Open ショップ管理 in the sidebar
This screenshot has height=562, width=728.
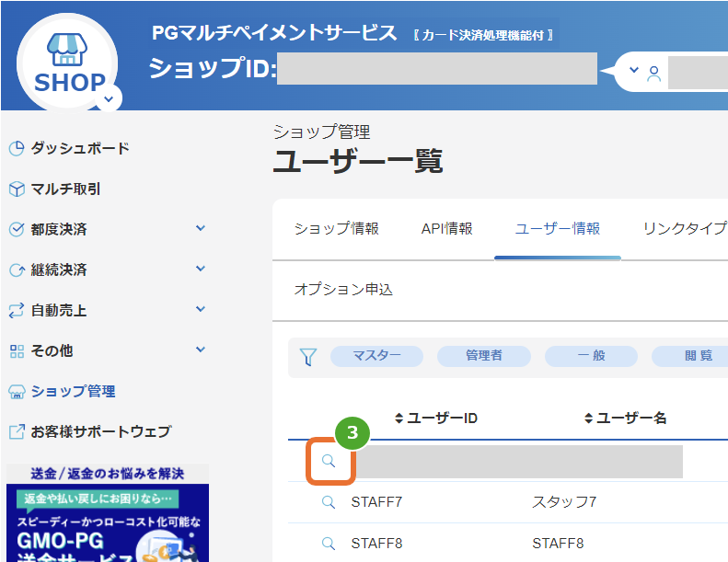(x=73, y=391)
